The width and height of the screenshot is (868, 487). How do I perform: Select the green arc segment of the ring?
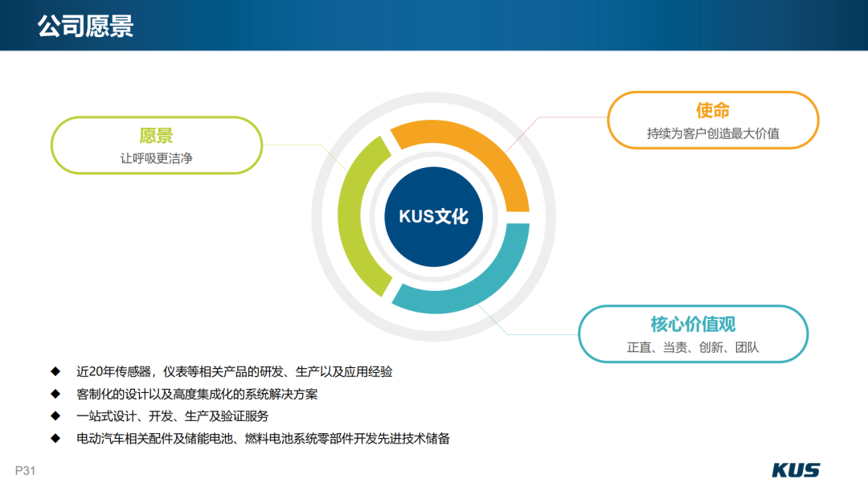click(x=351, y=216)
